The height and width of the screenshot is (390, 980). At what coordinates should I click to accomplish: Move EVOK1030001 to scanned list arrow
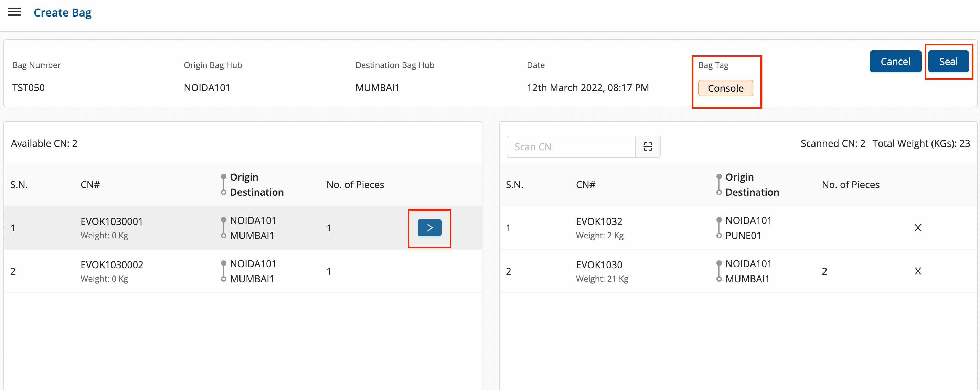pos(429,228)
